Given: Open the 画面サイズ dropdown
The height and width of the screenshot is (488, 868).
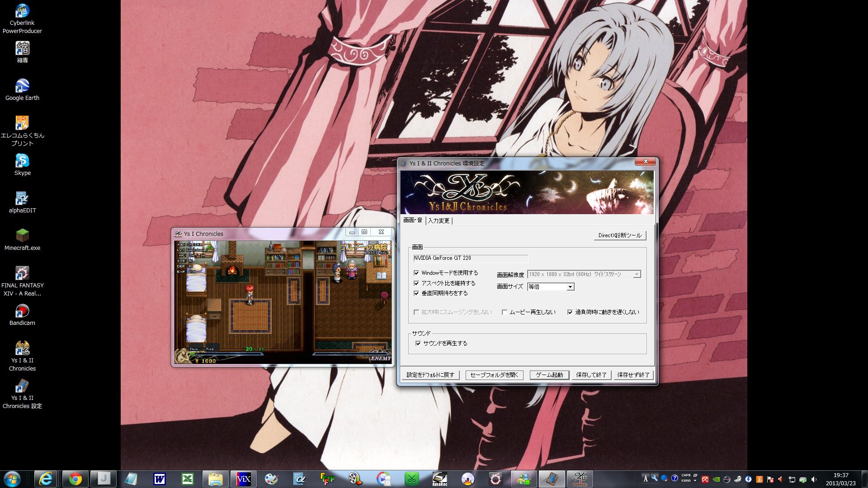Looking at the screenshot, I should click(x=551, y=287).
